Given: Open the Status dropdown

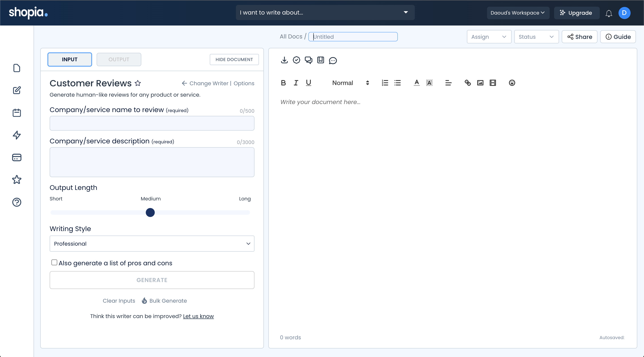Looking at the screenshot, I should pos(536,36).
